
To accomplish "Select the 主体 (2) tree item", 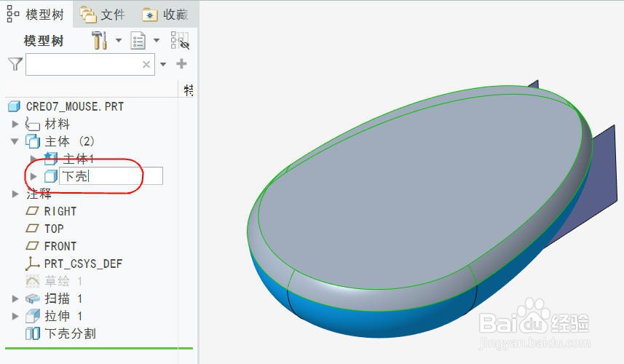I will click(x=69, y=141).
